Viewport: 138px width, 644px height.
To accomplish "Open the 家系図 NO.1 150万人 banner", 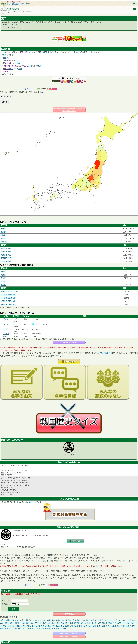I will [x=69, y=38].
